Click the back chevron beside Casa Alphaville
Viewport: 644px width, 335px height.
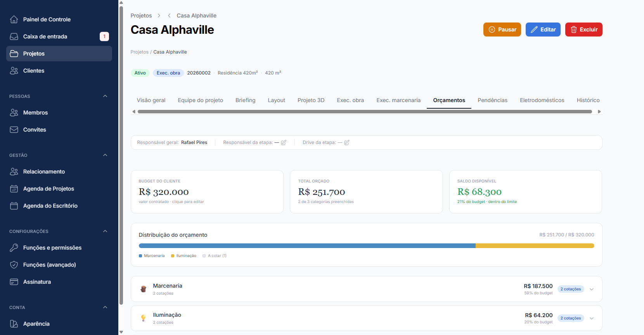click(169, 16)
